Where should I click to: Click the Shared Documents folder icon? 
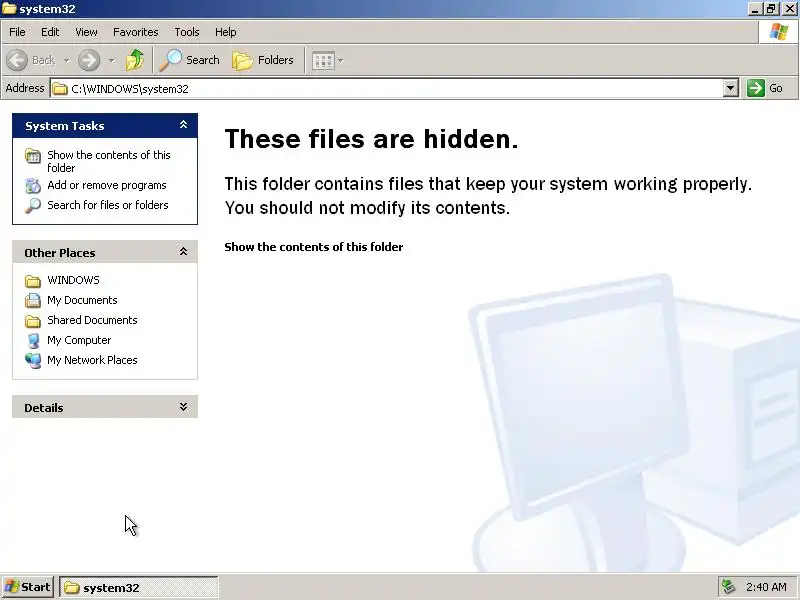point(33,320)
